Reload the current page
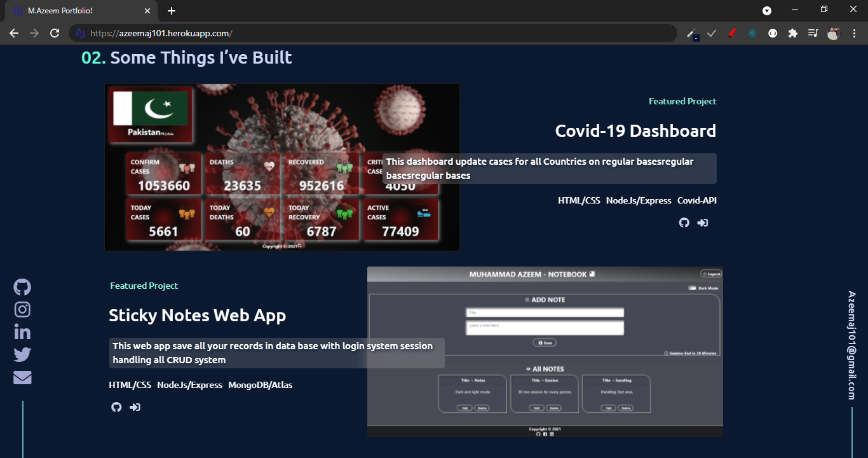 click(55, 33)
